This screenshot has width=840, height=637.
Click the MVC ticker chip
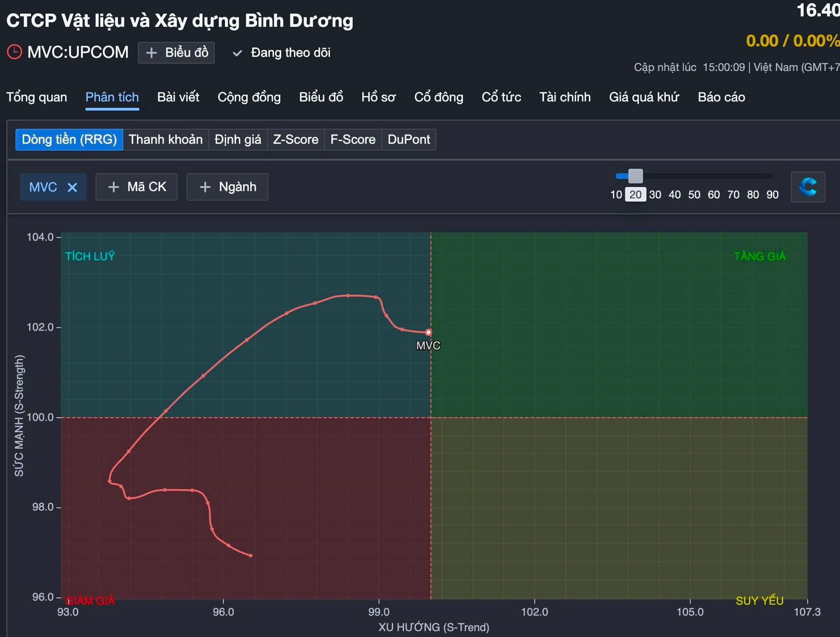[43, 187]
